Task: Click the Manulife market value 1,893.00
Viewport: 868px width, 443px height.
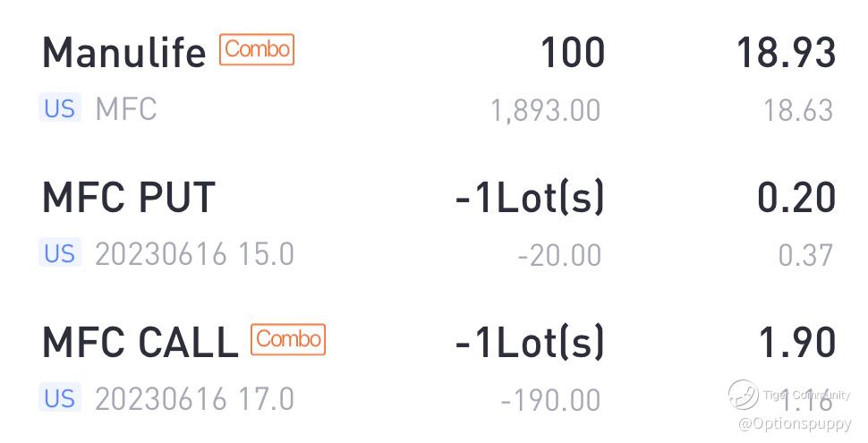Action: tap(545, 110)
